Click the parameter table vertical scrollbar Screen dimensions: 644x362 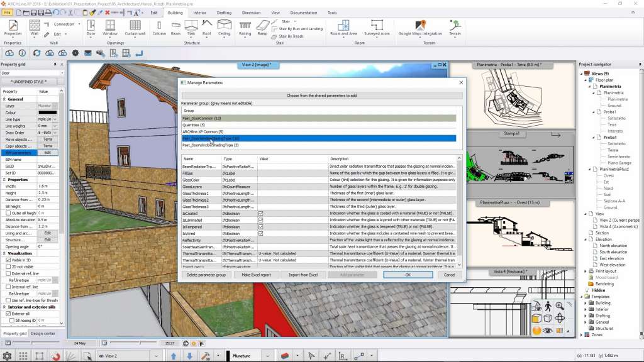click(459, 211)
